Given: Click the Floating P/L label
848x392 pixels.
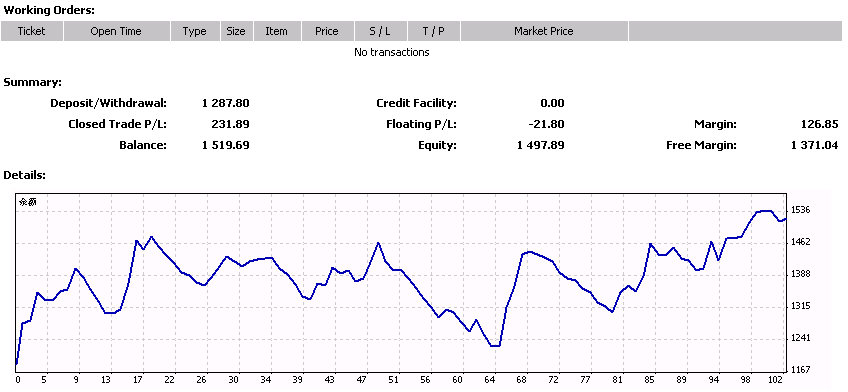Looking at the screenshot, I should point(421,124).
